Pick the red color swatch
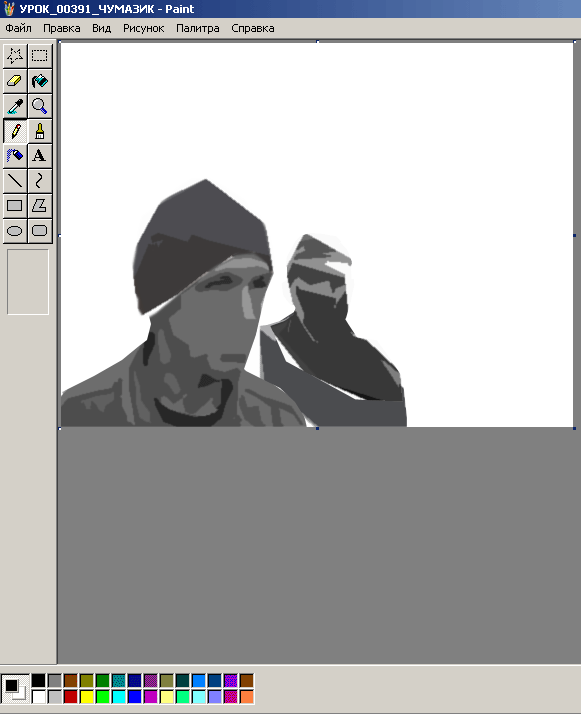 pos(71,697)
